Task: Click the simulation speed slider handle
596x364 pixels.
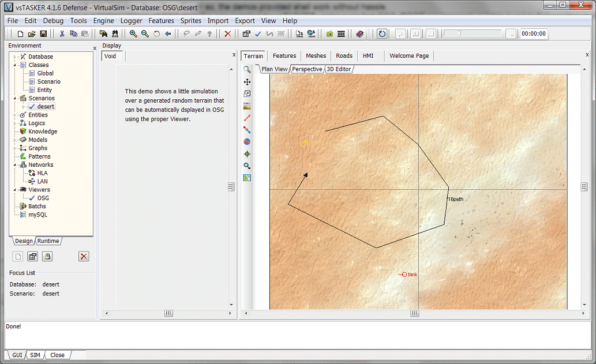Action: click(459, 34)
